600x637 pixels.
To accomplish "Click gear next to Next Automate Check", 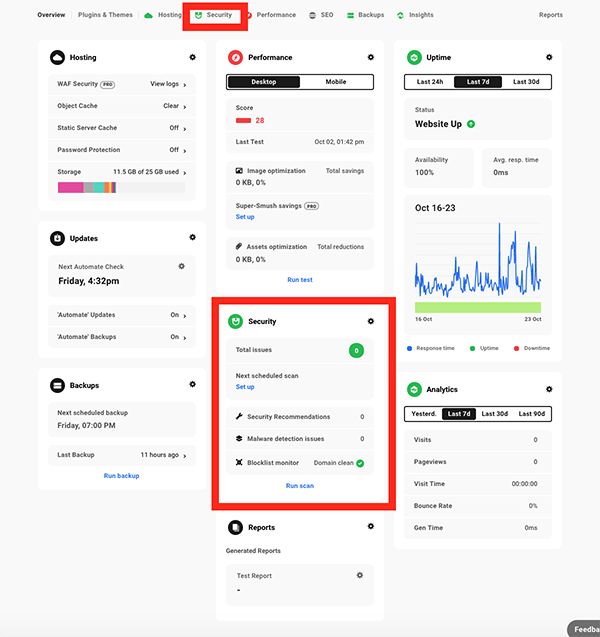I will click(x=181, y=267).
